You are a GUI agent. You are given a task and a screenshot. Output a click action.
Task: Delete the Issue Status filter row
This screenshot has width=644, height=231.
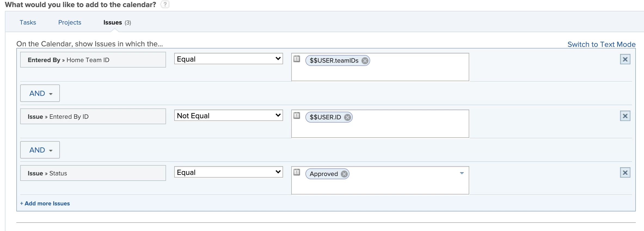pyautogui.click(x=625, y=173)
